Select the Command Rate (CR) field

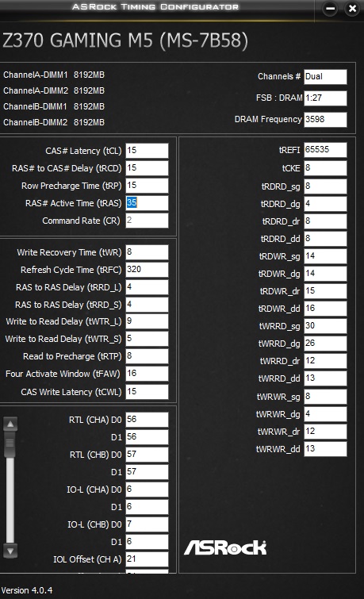click(147, 221)
